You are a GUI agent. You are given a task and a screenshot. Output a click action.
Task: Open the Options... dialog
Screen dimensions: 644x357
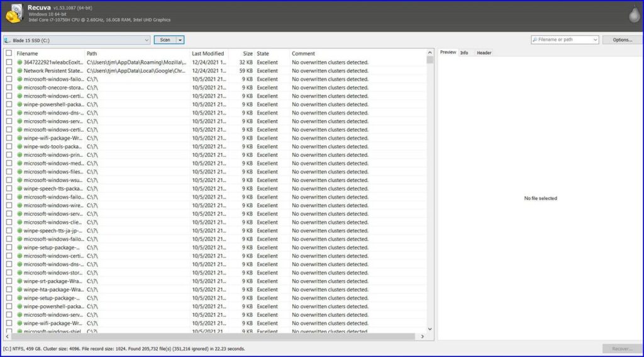pos(622,40)
